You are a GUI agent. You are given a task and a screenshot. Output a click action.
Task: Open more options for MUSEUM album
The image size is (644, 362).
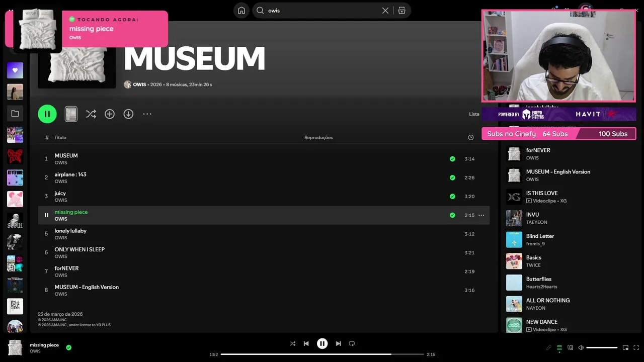point(147,114)
